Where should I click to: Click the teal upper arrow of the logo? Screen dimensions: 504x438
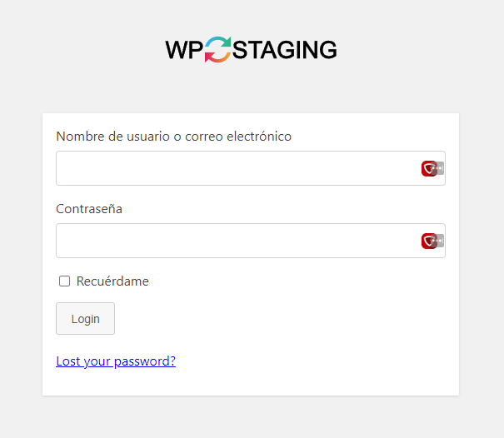218,43
